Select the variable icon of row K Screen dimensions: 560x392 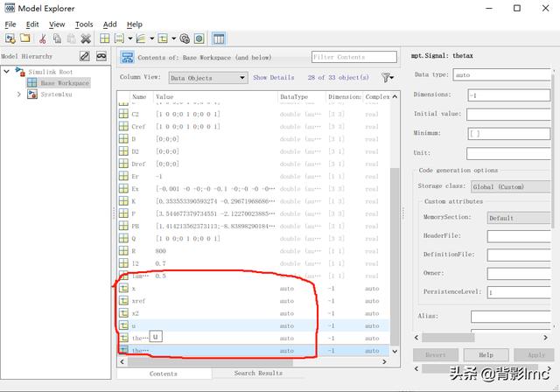[x=123, y=201]
